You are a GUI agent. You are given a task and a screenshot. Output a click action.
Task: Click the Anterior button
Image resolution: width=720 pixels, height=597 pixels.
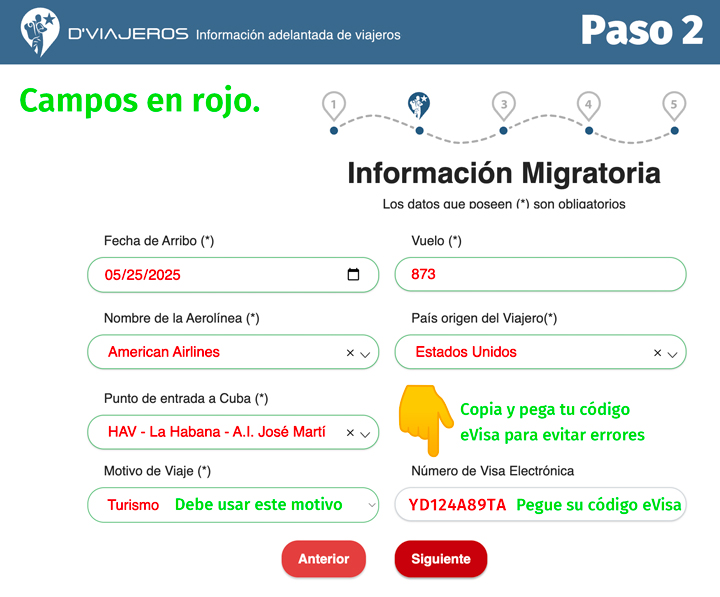[324, 559]
